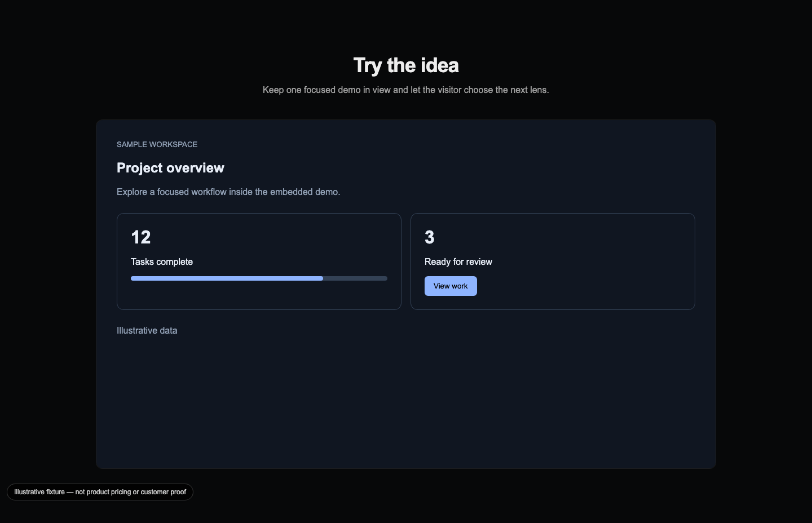This screenshot has height=523, width=812.
Task: Click the 'Tasks complete' label
Action: (162, 261)
